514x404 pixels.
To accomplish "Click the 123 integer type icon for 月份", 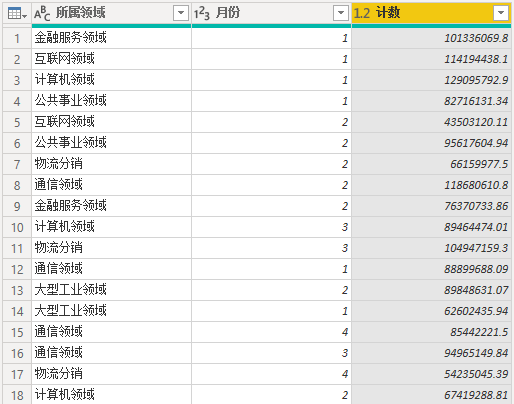I will (202, 13).
